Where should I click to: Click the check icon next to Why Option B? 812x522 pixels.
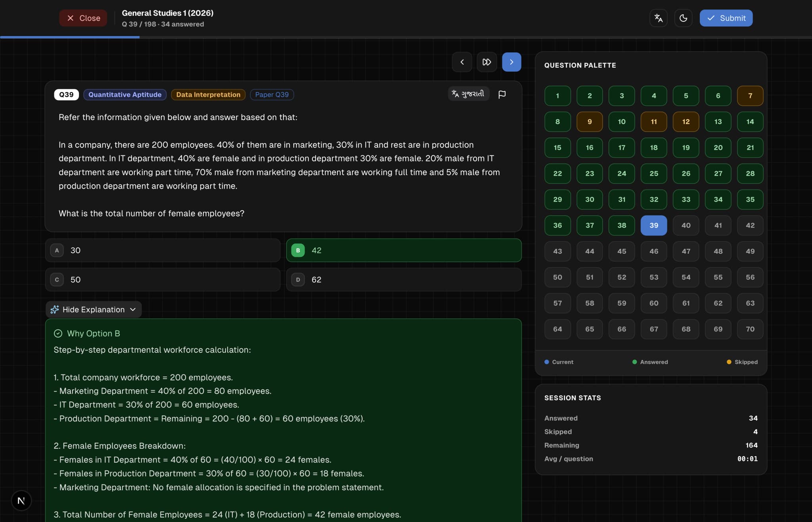58,334
